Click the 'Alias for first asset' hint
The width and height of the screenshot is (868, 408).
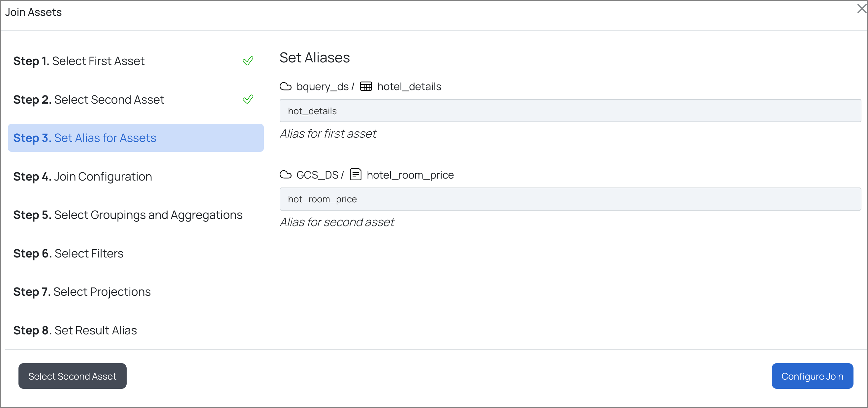coord(328,134)
